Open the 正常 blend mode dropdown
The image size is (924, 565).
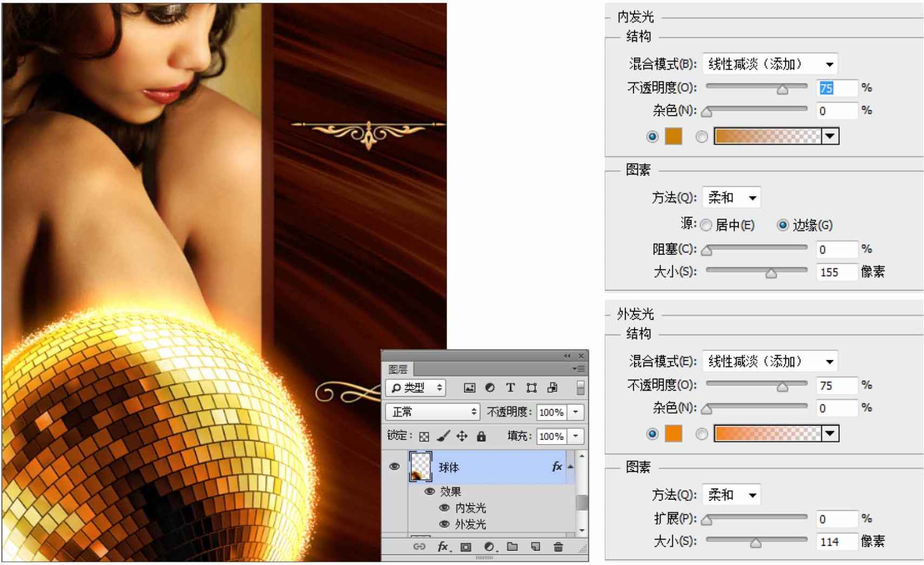click(x=433, y=412)
